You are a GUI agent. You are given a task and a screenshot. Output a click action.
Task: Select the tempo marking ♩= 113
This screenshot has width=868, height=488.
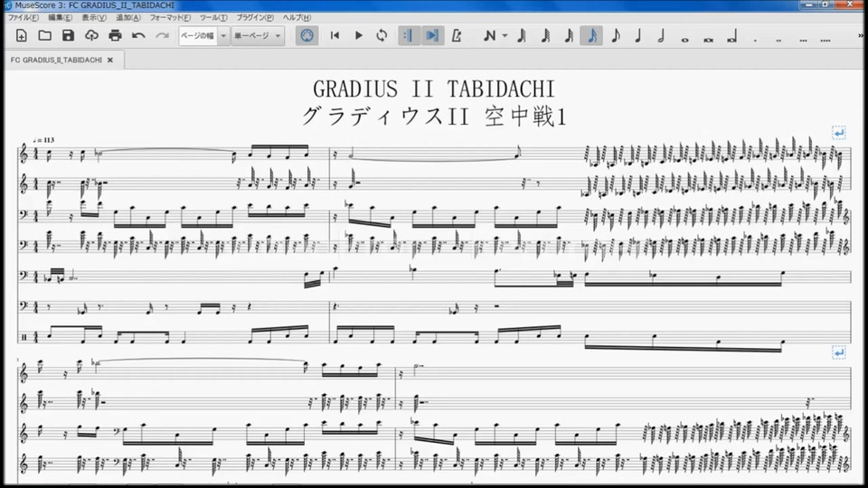click(43, 140)
